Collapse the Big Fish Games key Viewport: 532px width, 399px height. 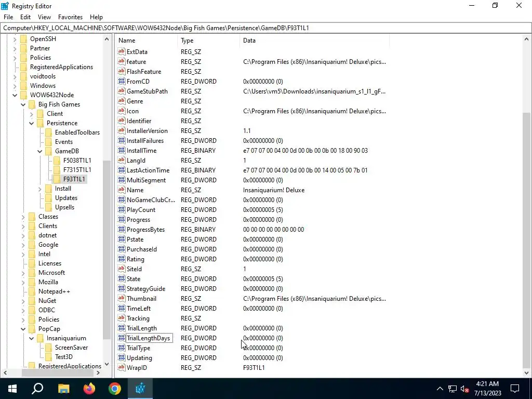(23, 104)
